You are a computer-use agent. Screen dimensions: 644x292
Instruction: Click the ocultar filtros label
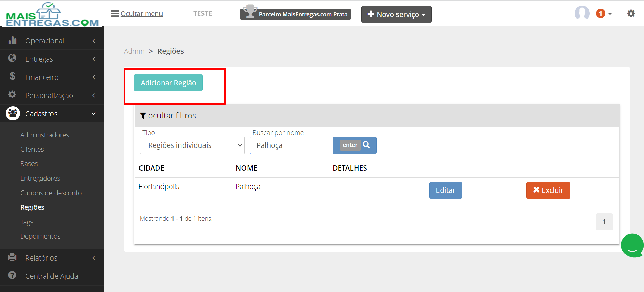click(172, 116)
